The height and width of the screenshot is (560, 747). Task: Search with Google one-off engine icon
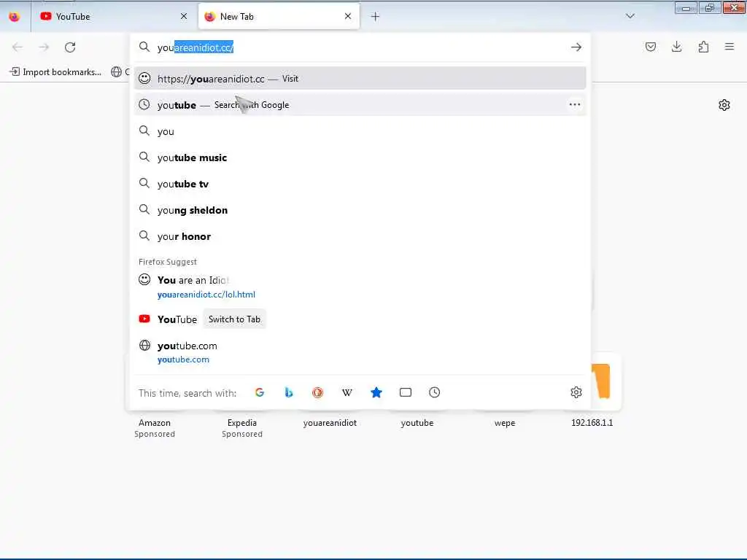[x=260, y=392]
